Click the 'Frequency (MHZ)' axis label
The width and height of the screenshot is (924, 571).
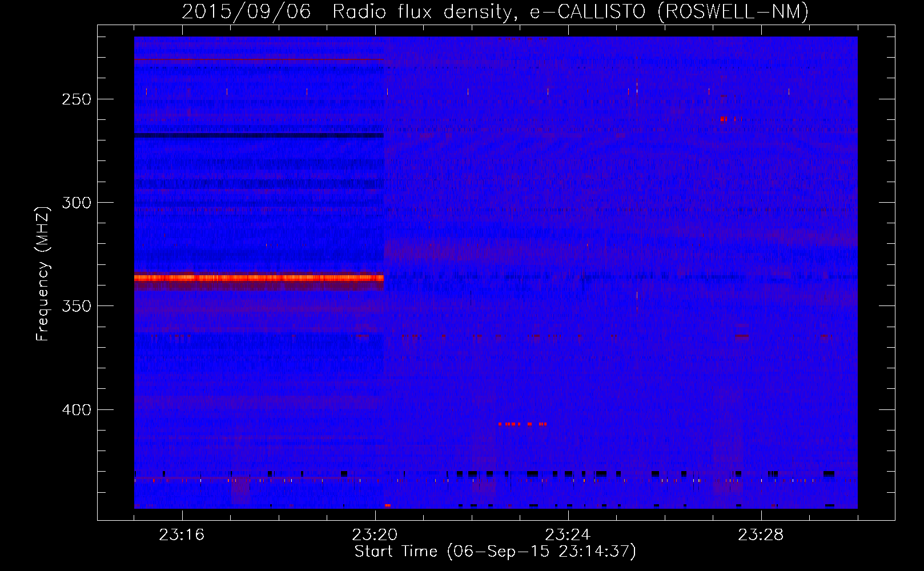coord(42,274)
